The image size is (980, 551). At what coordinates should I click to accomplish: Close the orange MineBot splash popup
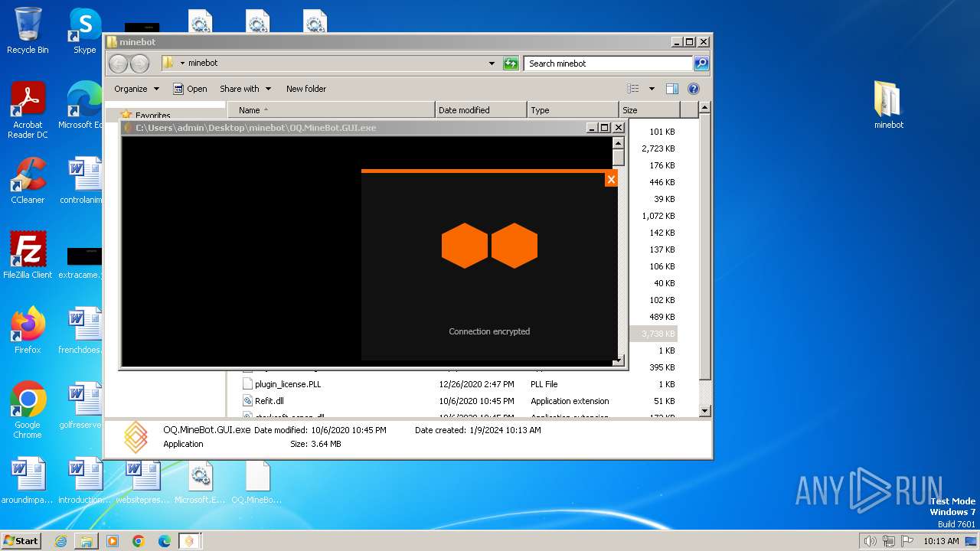click(x=611, y=179)
